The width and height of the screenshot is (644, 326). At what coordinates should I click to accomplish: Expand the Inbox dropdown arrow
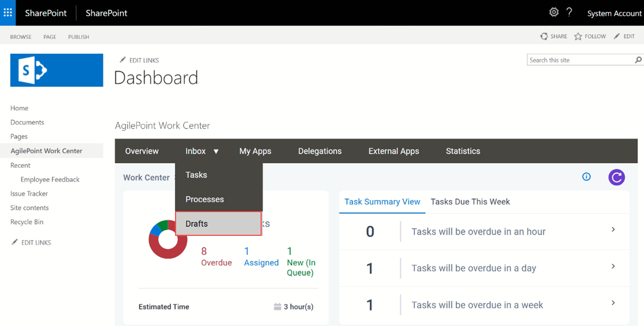pos(216,151)
